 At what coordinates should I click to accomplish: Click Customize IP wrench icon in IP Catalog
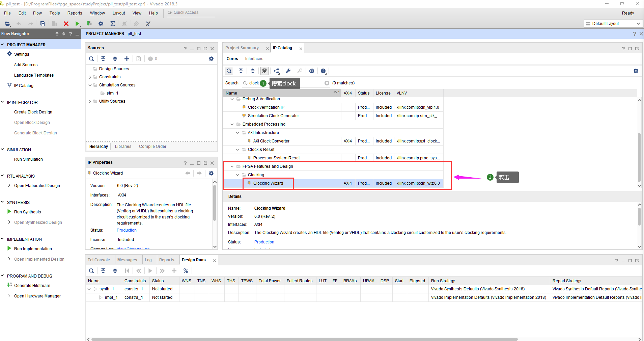pyautogui.click(x=288, y=71)
